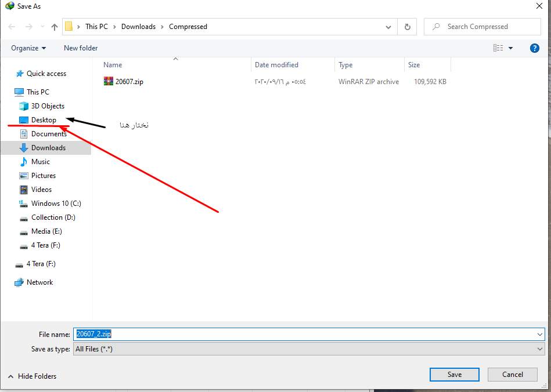Image resolution: width=551 pixels, height=392 pixels.
Task: Click Compressed in the address breadcrumb
Action: point(188,27)
